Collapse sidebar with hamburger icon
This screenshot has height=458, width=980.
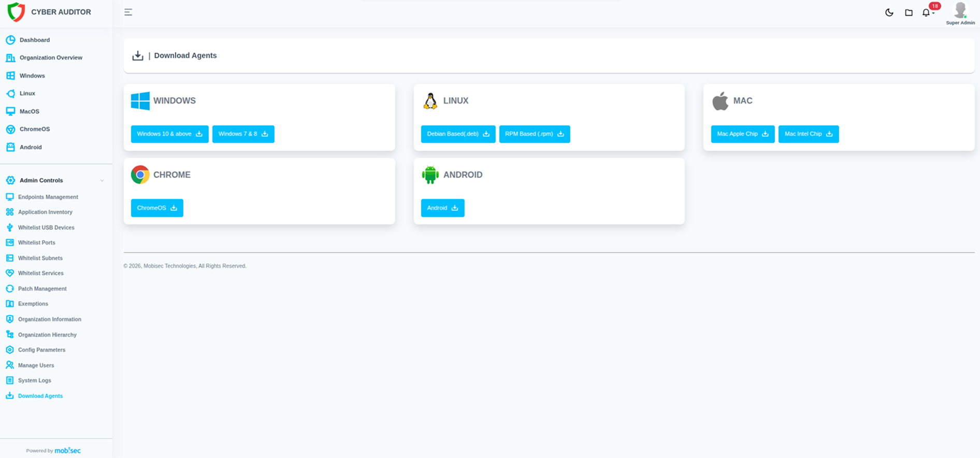click(128, 12)
